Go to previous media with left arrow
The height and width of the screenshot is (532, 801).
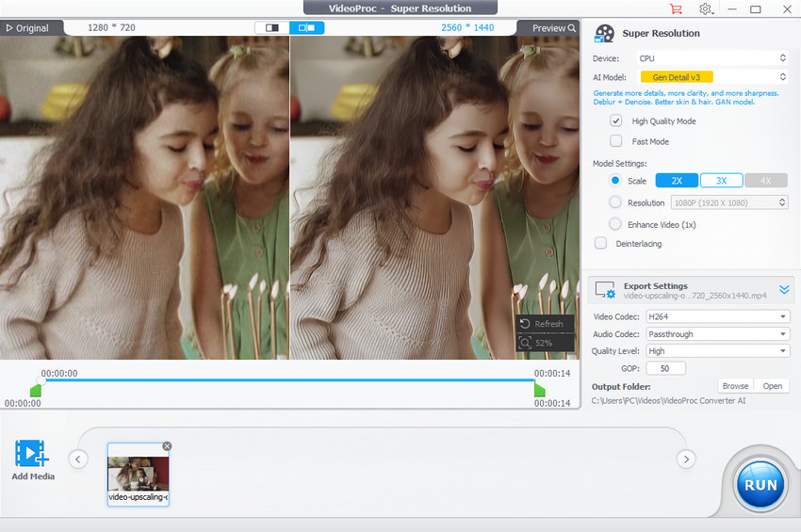tap(77, 459)
